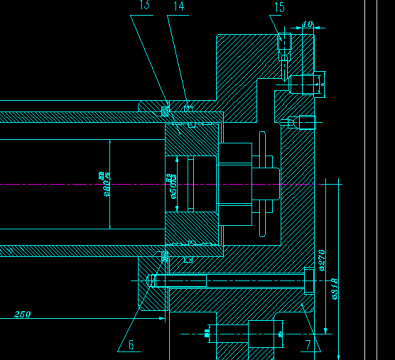Select the part callout number 13
Image resolution: width=395 pixels, height=360 pixels.
[x=145, y=5]
